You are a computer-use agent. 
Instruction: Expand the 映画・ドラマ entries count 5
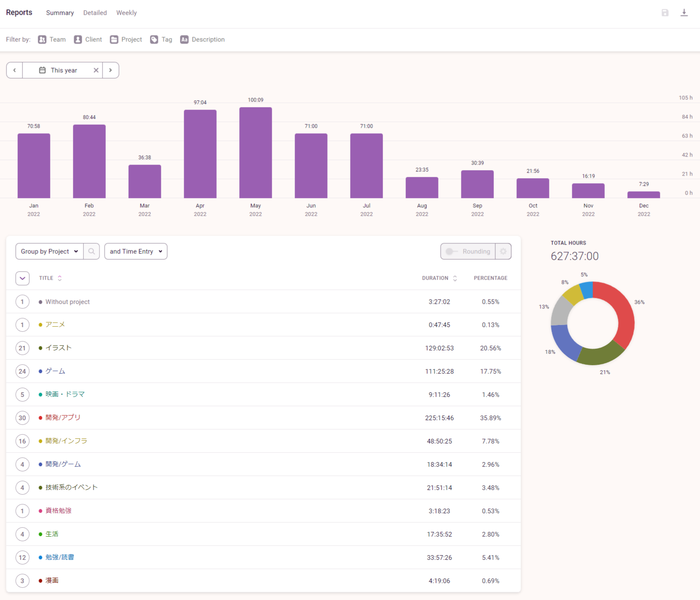[x=22, y=394]
